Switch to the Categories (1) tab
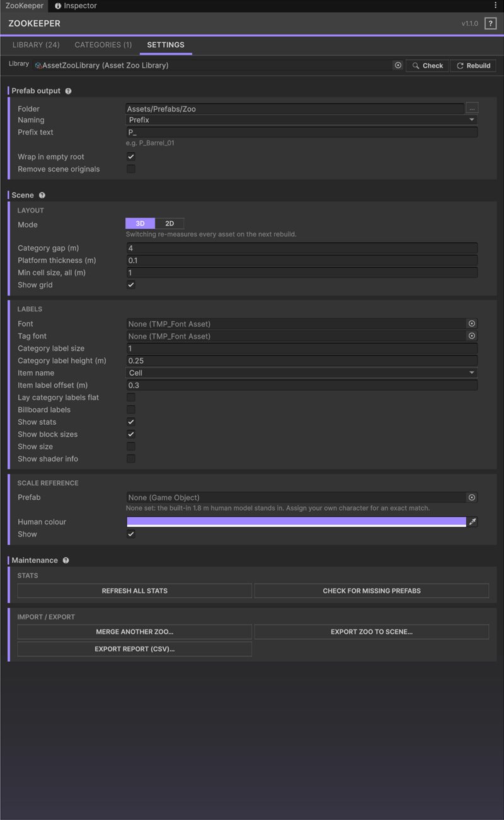Viewport: 504px width, 820px height. click(x=103, y=45)
